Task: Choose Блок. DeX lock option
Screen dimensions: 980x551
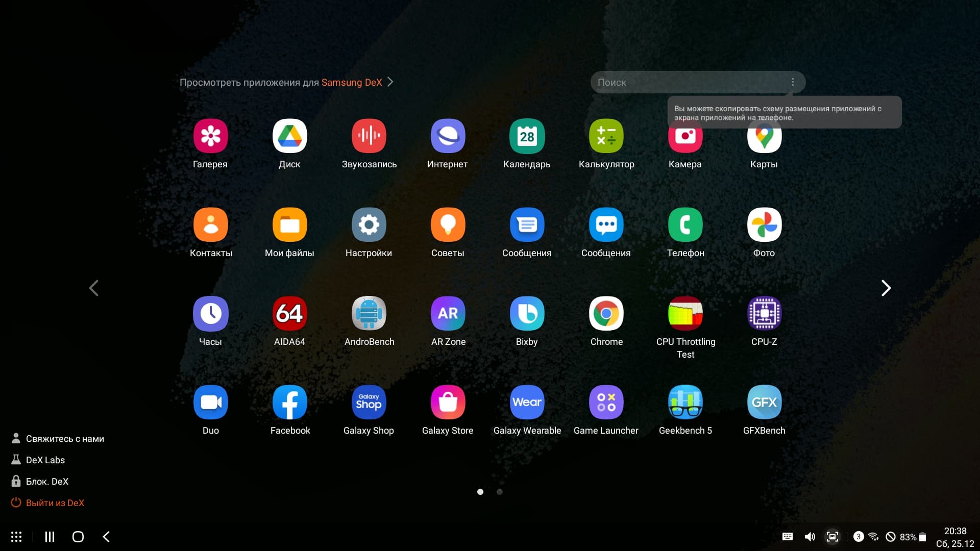Action: [47, 482]
